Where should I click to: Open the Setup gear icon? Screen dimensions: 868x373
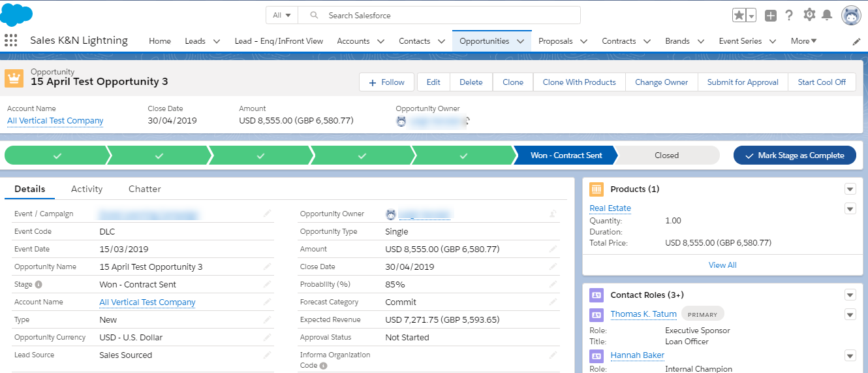809,14
